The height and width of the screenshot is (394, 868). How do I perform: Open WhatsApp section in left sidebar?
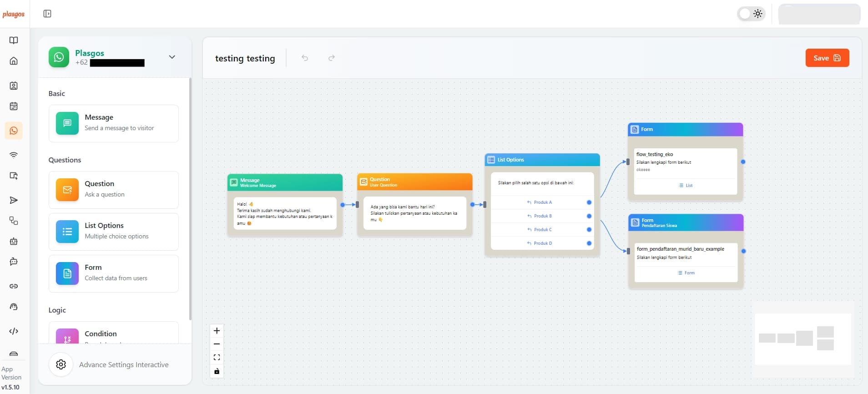[14, 131]
